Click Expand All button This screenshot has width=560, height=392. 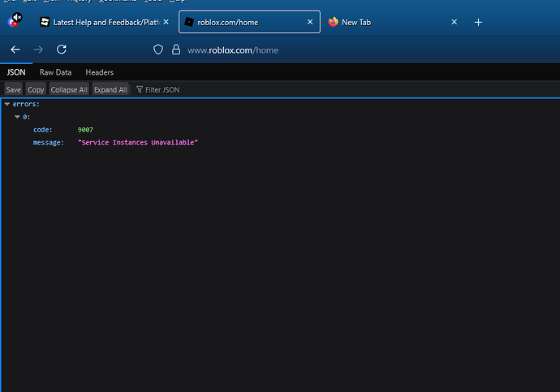pos(110,89)
